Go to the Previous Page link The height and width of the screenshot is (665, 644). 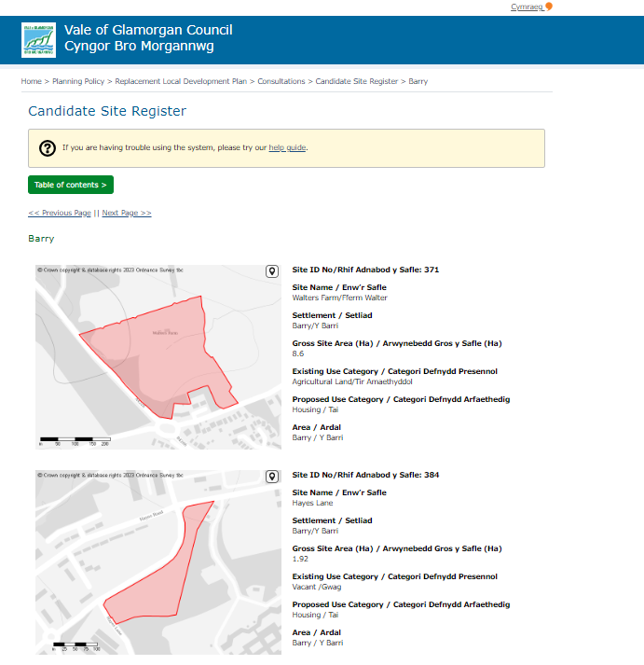(60, 213)
